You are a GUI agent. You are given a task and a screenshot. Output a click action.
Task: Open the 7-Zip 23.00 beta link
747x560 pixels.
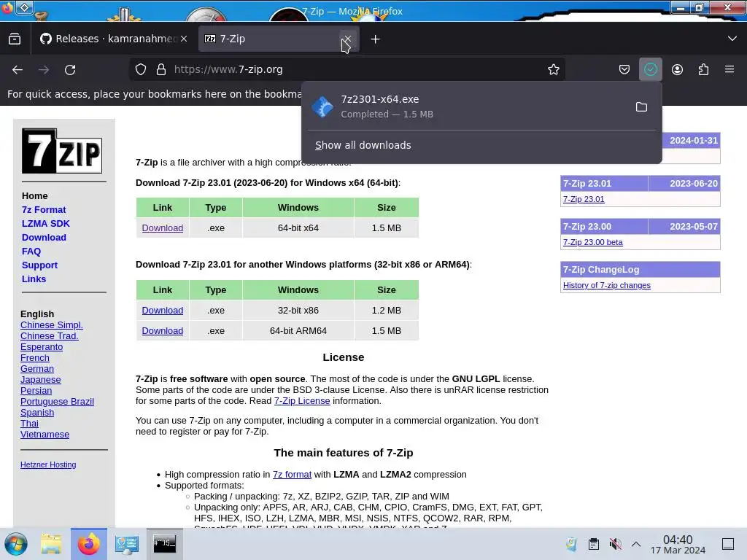click(x=592, y=242)
